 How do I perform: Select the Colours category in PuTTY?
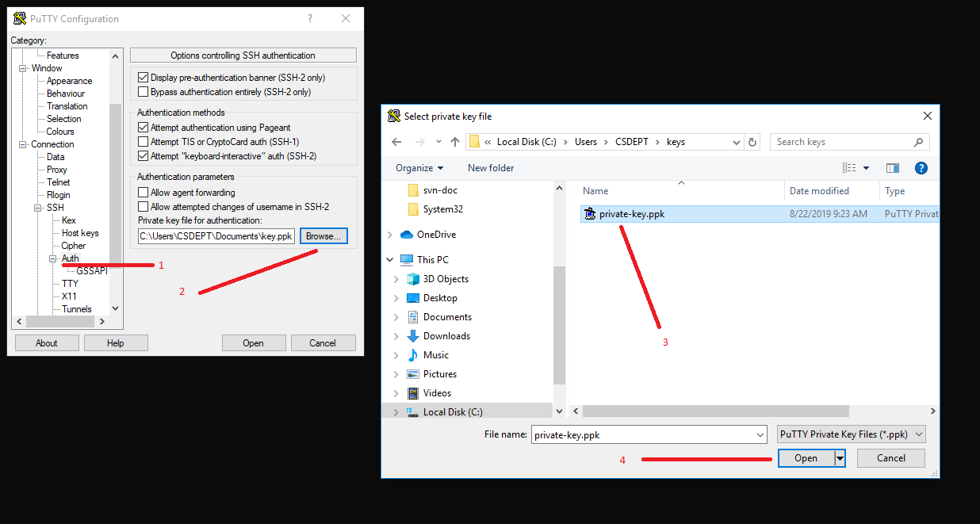(60, 132)
